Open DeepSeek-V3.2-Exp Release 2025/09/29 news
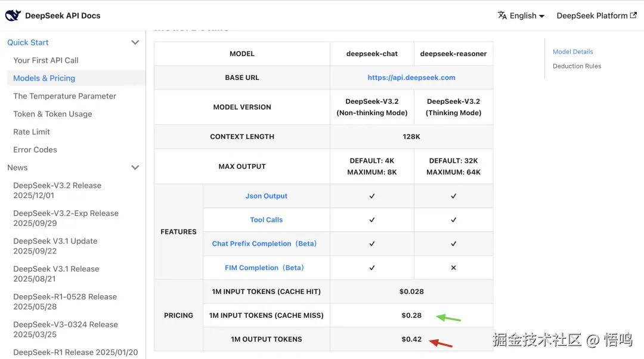 tap(66, 218)
